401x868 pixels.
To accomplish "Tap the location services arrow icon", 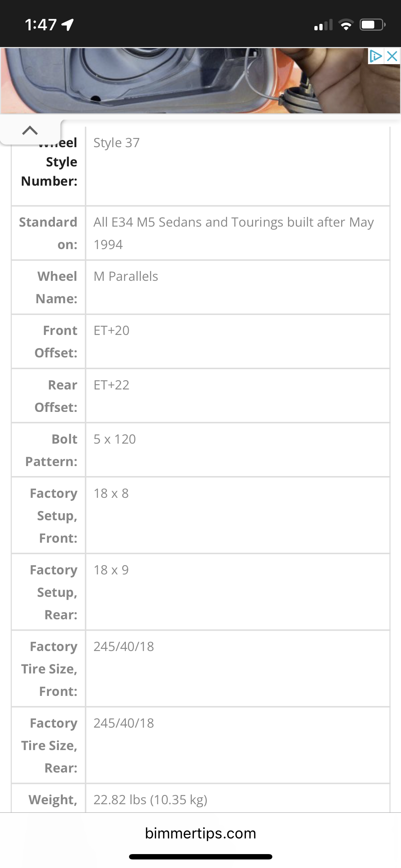I will (68, 25).
